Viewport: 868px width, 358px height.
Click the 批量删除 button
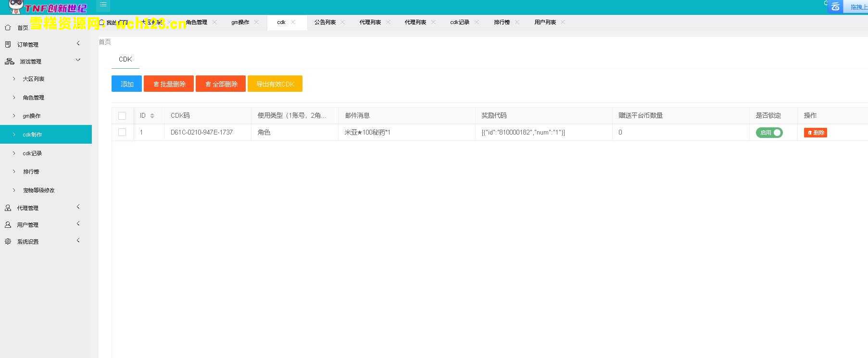[x=169, y=84]
